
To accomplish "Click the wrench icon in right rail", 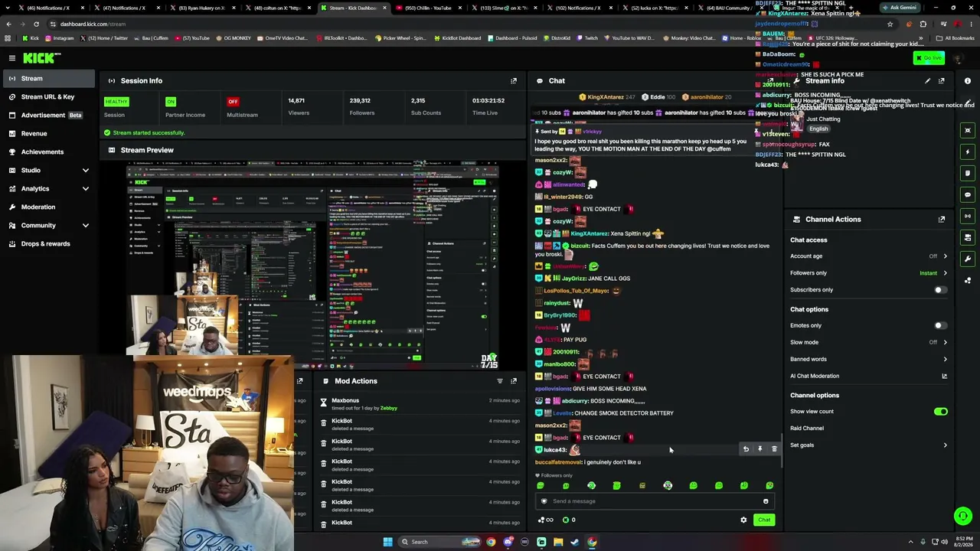I will coord(968,259).
